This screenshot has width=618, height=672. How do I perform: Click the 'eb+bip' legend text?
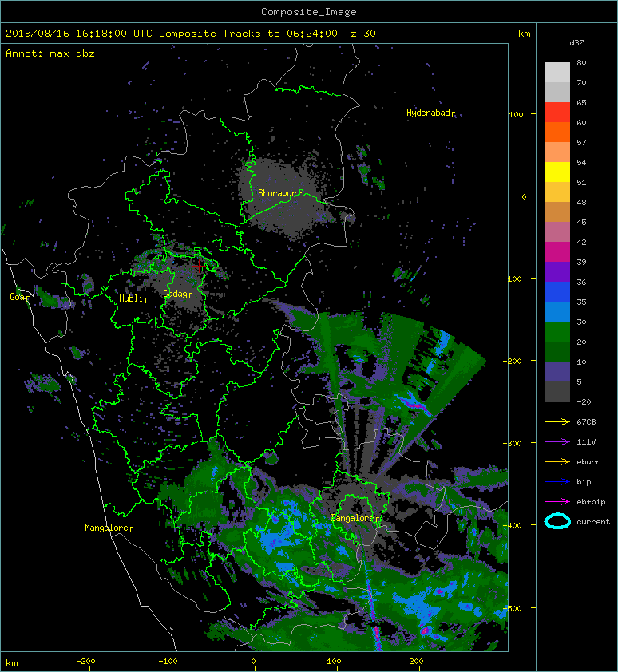(591, 502)
